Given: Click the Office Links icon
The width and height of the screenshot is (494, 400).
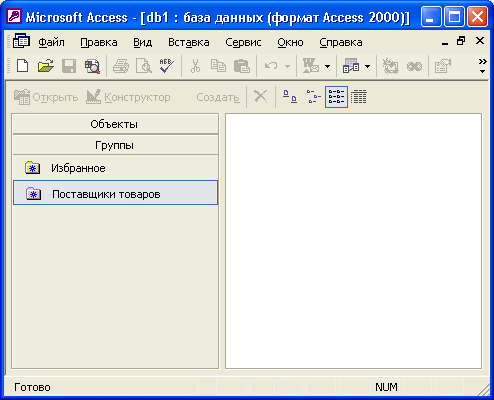Looking at the screenshot, I should coord(310,66).
